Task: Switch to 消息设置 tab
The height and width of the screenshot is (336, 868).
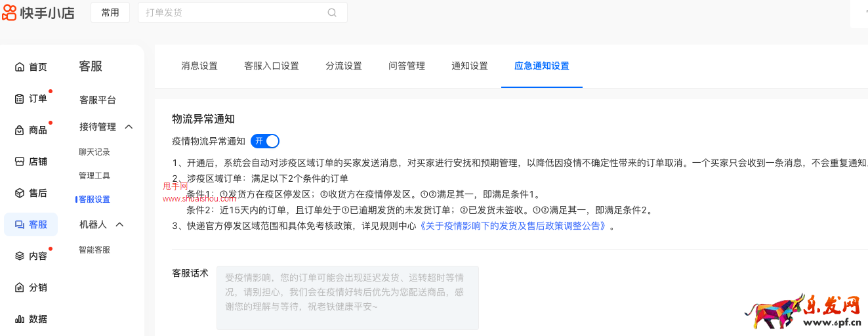Action: click(199, 66)
